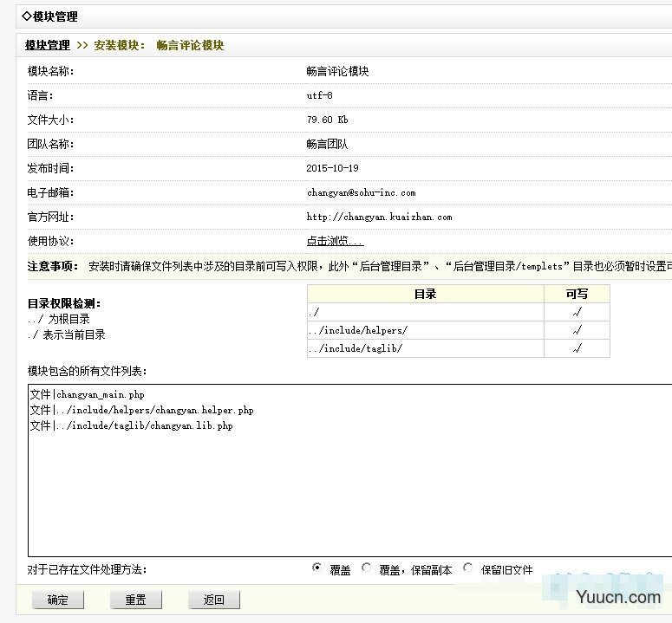Click the 返回 back button

(213, 600)
